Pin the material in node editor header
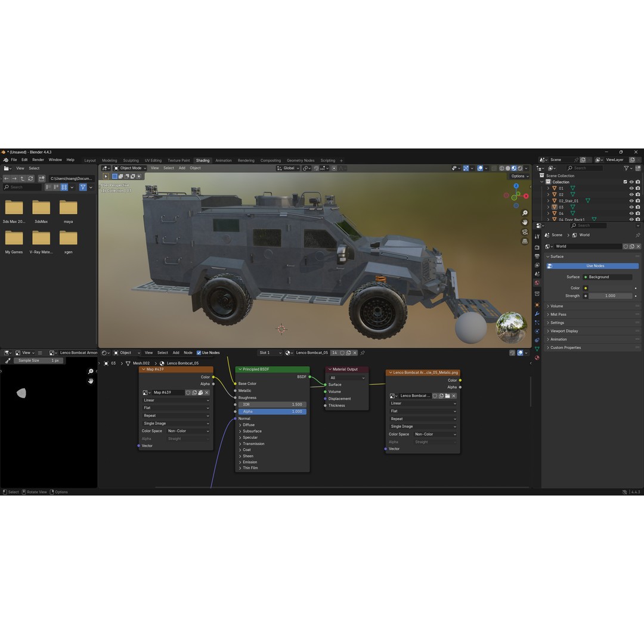 click(363, 353)
